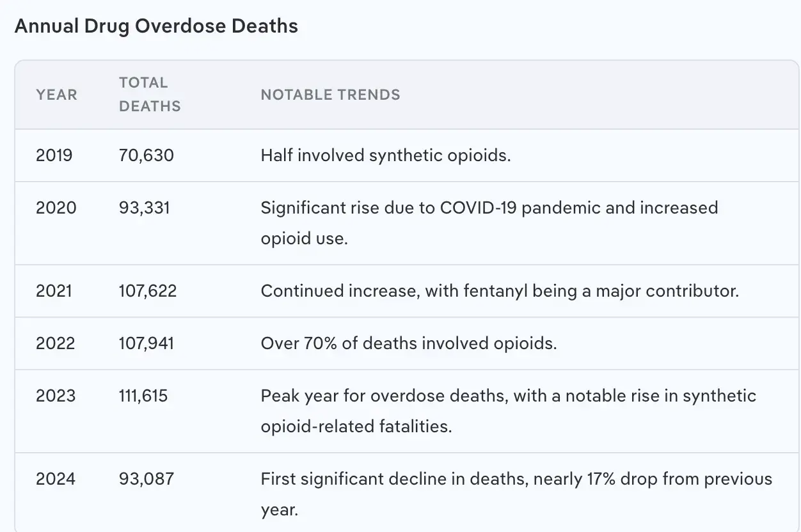Click the text Half involved synthetic opioids
801x532 pixels.
pos(385,155)
